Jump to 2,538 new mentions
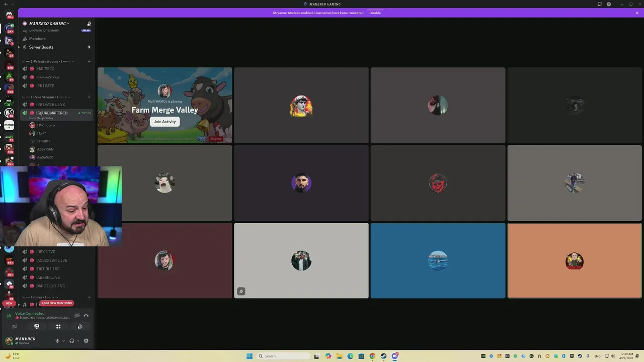The image size is (644, 362). coord(56,303)
